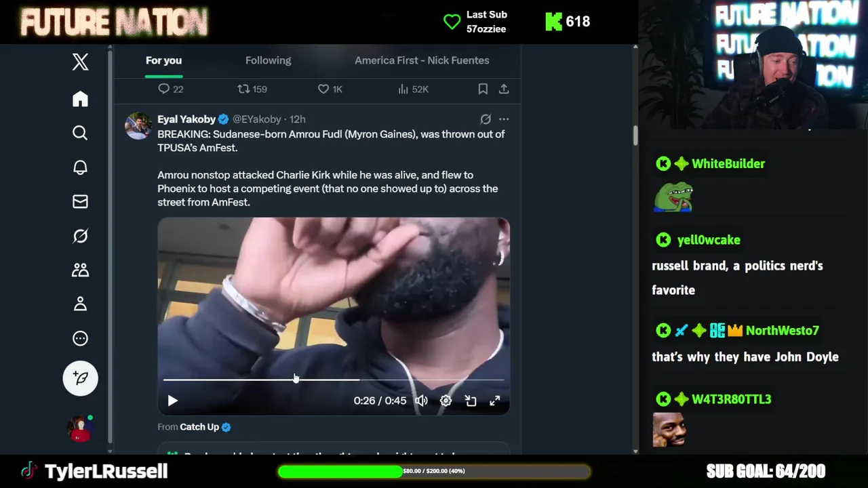
Task: Open the Messages envelope icon
Action: pyautogui.click(x=80, y=201)
